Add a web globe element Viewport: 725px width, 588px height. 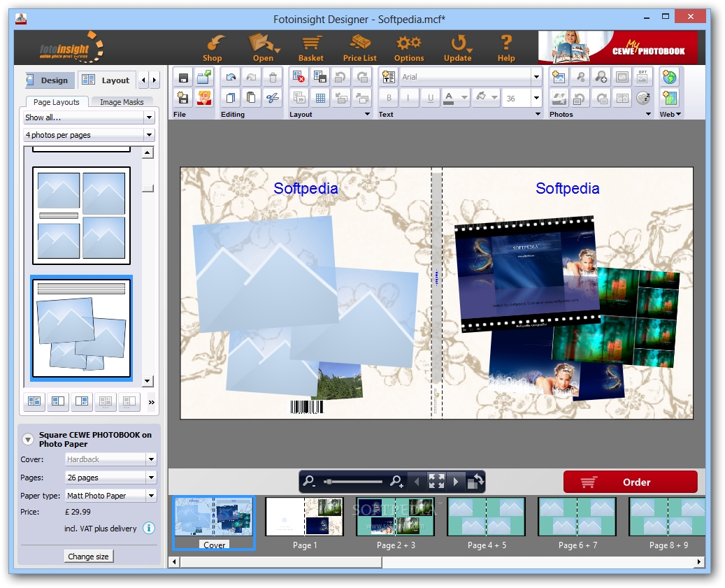pyautogui.click(x=670, y=77)
